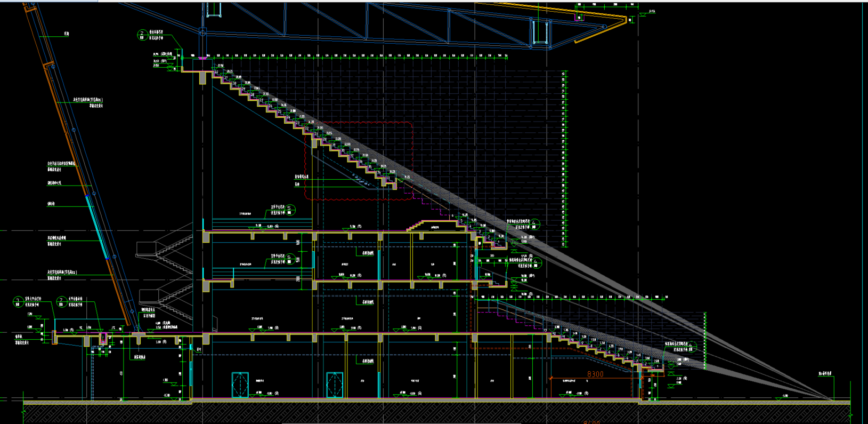Select the right cyan door symbol on ground floor
The width and height of the screenshot is (868, 424).
334,385
